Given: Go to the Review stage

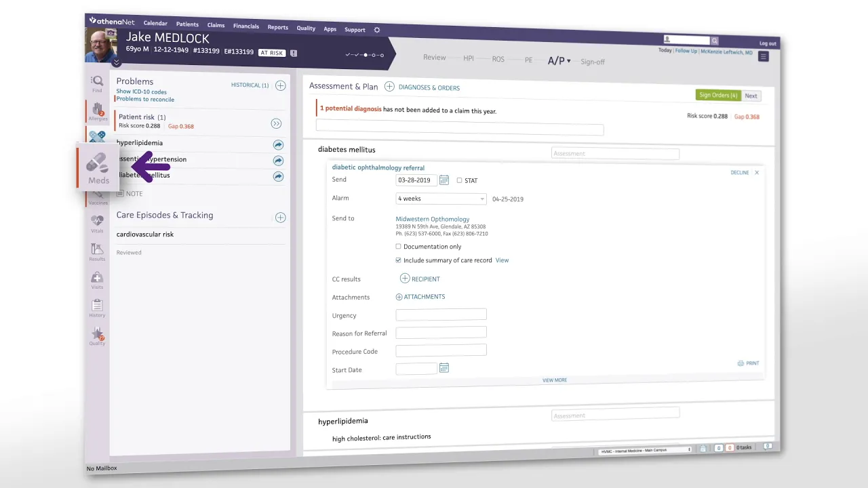Looking at the screenshot, I should (434, 58).
